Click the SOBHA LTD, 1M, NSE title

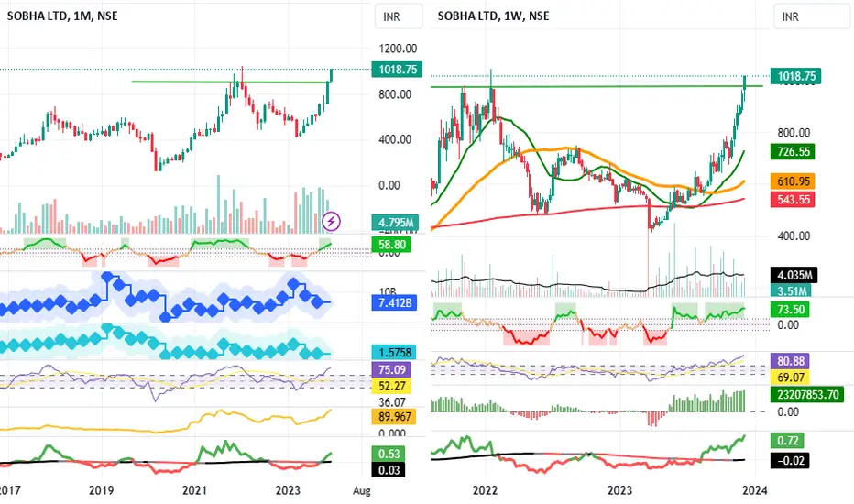[62, 16]
